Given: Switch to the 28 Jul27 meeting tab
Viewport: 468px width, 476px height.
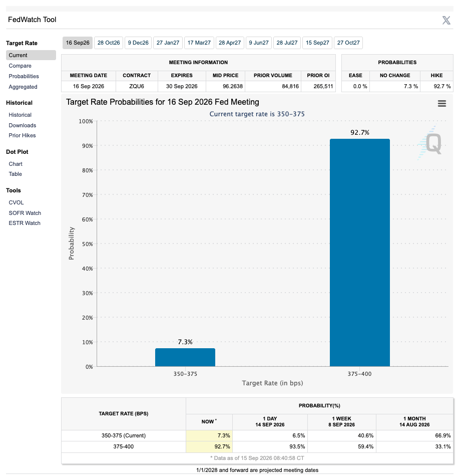Looking at the screenshot, I should pyautogui.click(x=287, y=43).
